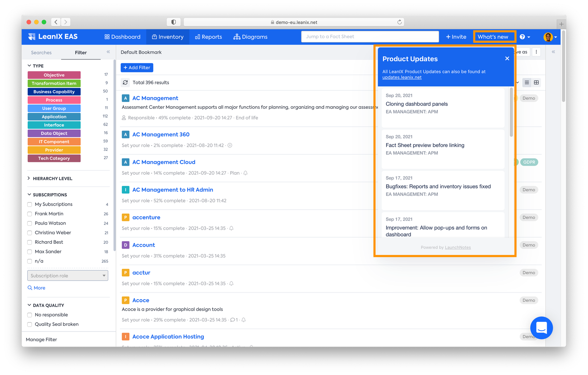Click bell icon on AC Management Cloud row
This screenshot has width=588, height=375.
[246, 173]
